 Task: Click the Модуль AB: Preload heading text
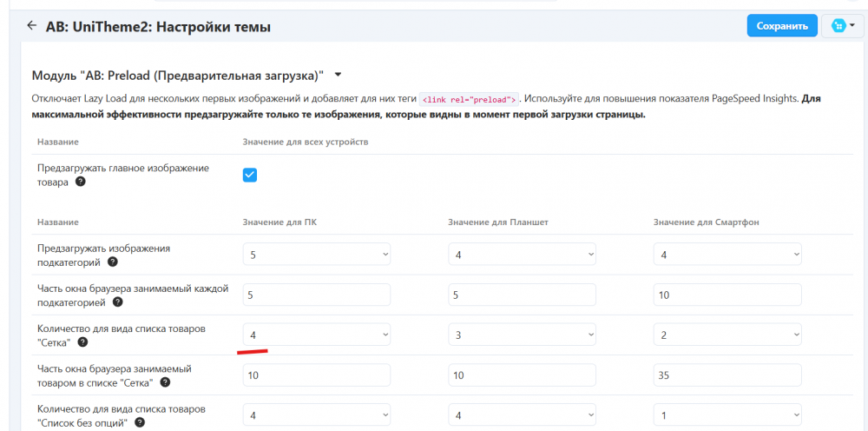click(178, 75)
